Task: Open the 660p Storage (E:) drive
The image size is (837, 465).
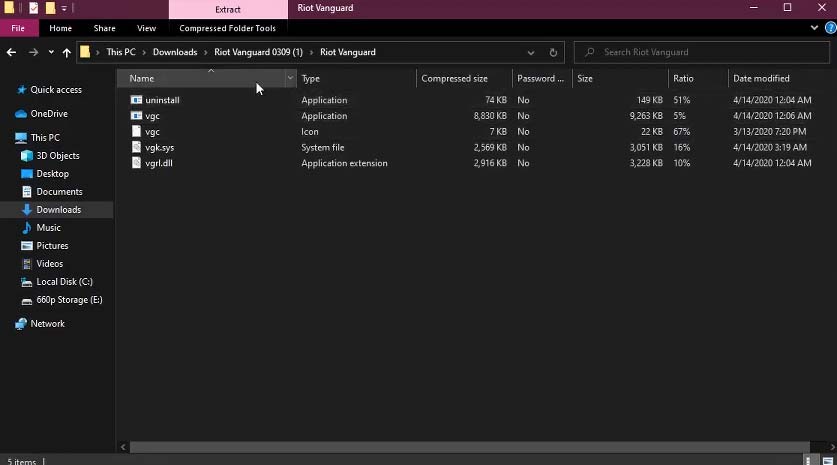Action: click(x=69, y=300)
